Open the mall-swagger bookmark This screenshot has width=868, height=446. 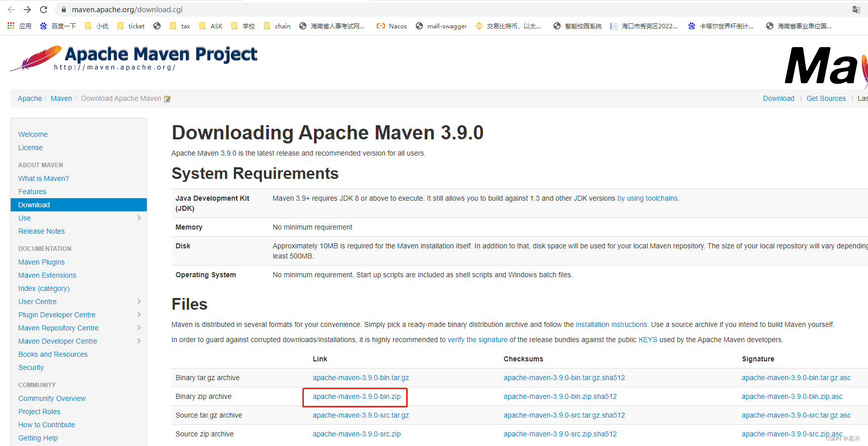click(x=441, y=26)
